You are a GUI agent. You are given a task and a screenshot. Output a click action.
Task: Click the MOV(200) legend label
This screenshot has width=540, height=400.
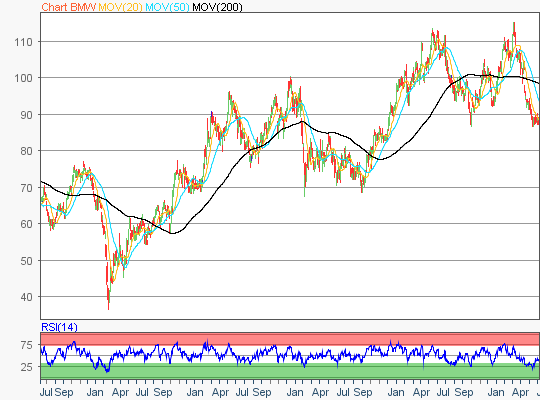(217, 7)
